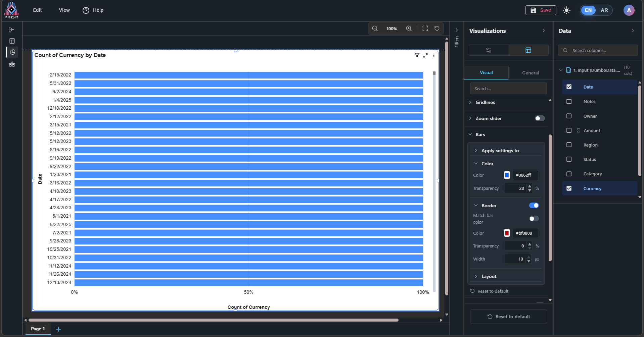The image size is (644, 337).
Task: Click the zoom in magnifier icon
Action: (409, 29)
